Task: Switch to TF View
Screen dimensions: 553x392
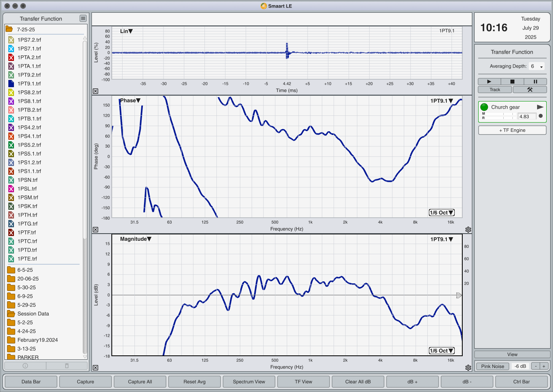Action: [304, 382]
